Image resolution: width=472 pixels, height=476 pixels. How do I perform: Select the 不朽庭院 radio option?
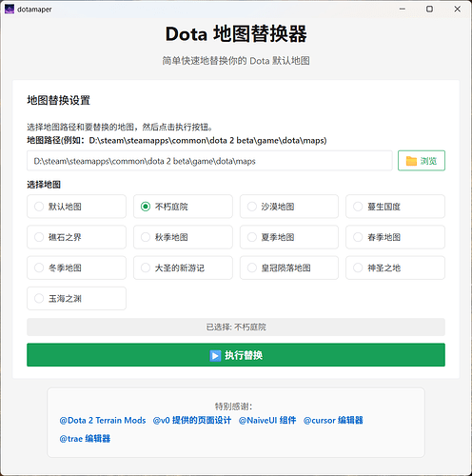tap(183, 207)
